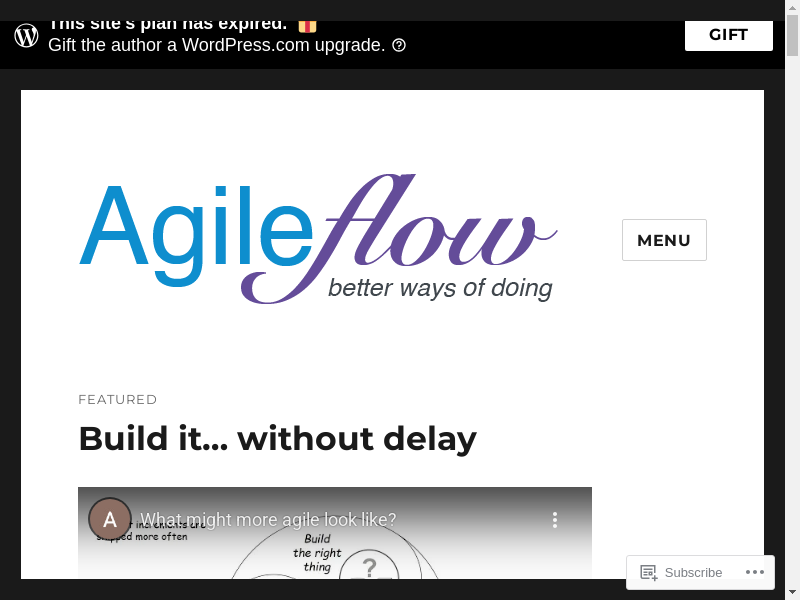
Task: Click the page vertical scrollbar thumb
Action: coord(792,35)
